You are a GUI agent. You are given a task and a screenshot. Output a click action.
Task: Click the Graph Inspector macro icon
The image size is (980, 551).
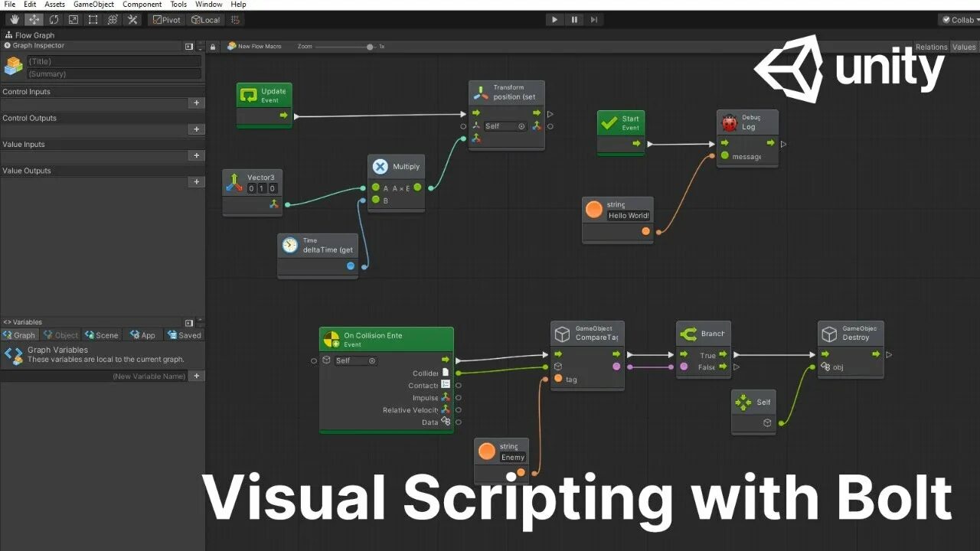13,66
